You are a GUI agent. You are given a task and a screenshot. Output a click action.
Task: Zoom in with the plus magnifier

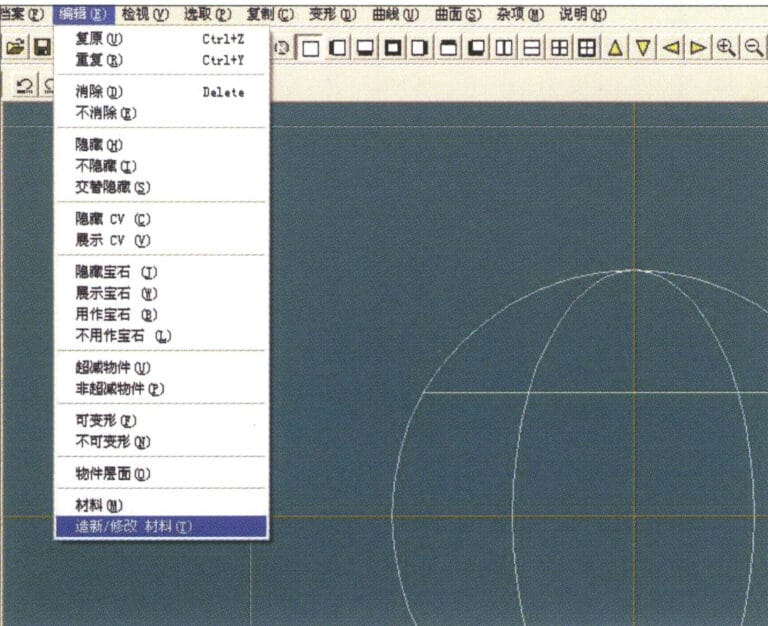click(726, 48)
